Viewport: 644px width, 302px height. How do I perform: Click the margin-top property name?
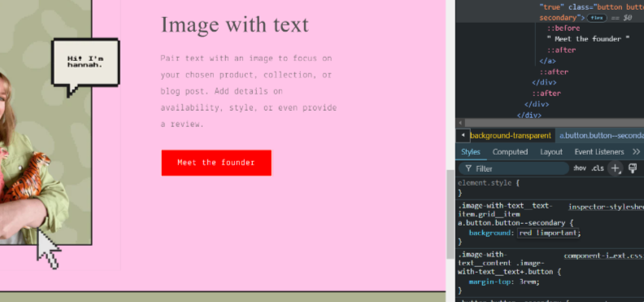tap(491, 282)
